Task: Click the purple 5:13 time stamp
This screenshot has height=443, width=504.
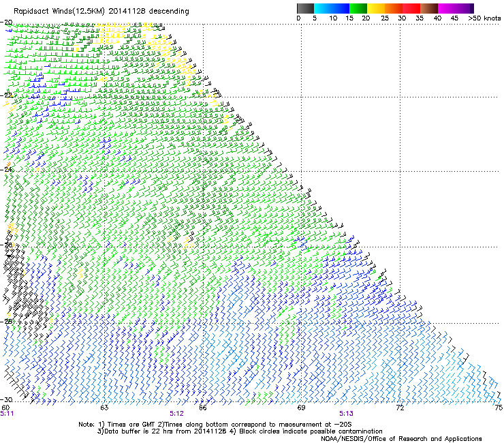Action: (x=346, y=414)
